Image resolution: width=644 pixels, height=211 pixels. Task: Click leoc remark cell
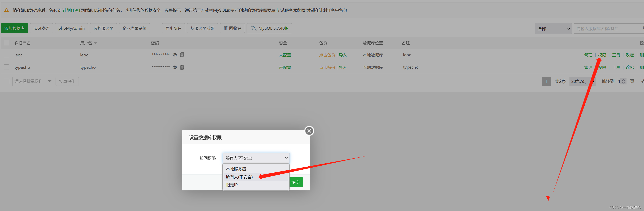point(407,55)
